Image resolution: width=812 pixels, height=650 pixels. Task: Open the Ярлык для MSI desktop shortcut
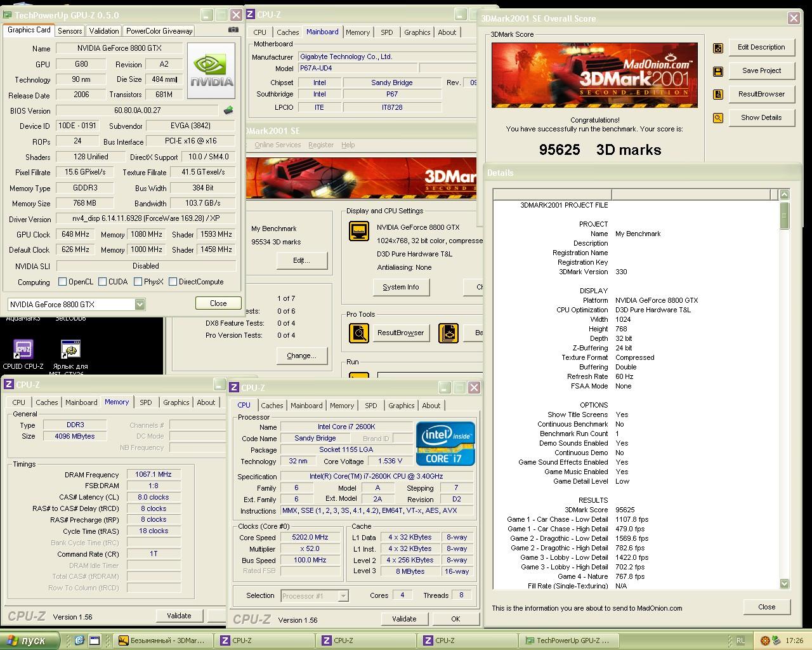coord(70,356)
